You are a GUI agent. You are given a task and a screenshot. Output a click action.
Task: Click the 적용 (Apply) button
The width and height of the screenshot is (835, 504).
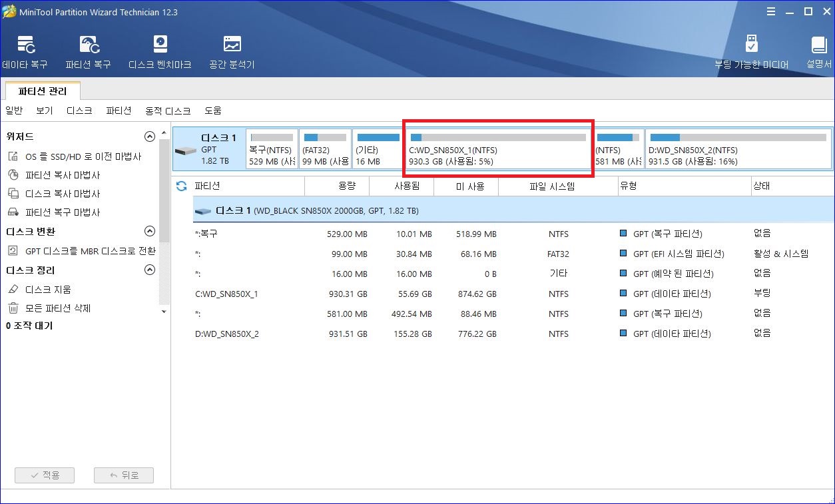tap(45, 475)
